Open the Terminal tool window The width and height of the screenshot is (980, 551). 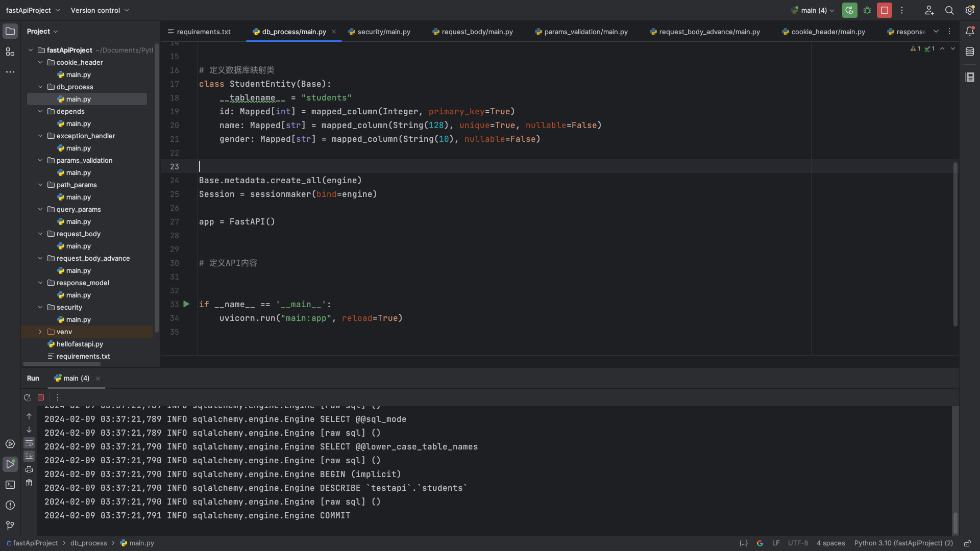click(10, 485)
